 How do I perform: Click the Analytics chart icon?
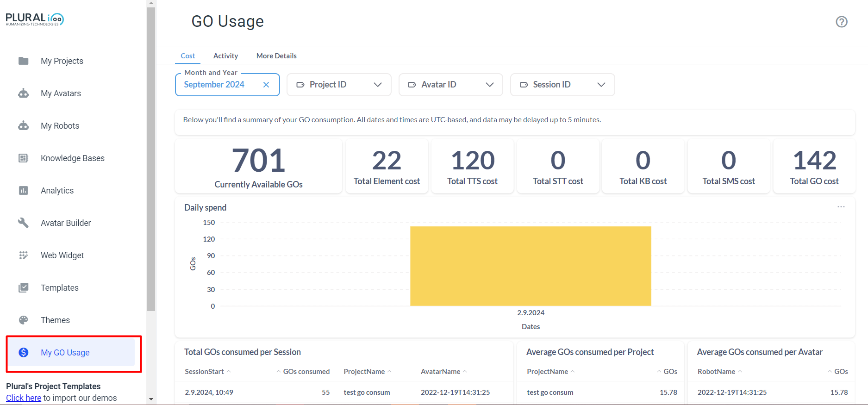tap(24, 190)
